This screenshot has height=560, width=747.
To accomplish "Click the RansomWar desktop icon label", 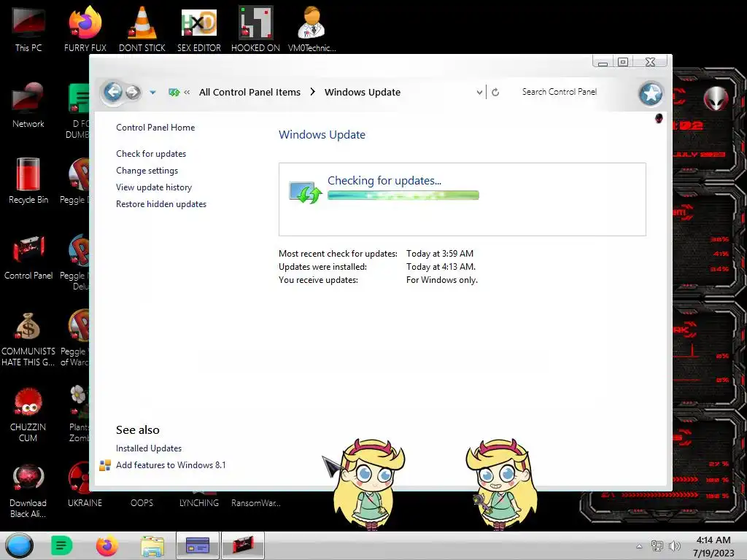I will (256, 503).
